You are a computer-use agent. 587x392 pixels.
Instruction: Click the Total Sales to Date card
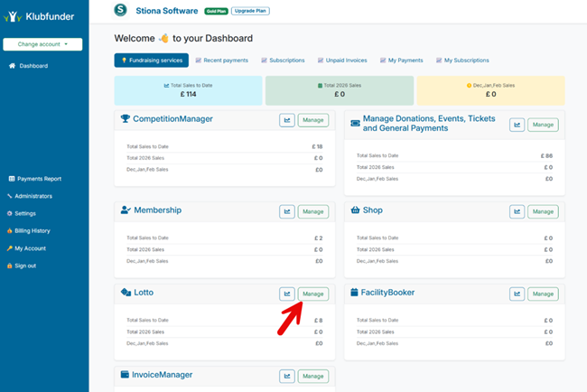[x=189, y=90]
